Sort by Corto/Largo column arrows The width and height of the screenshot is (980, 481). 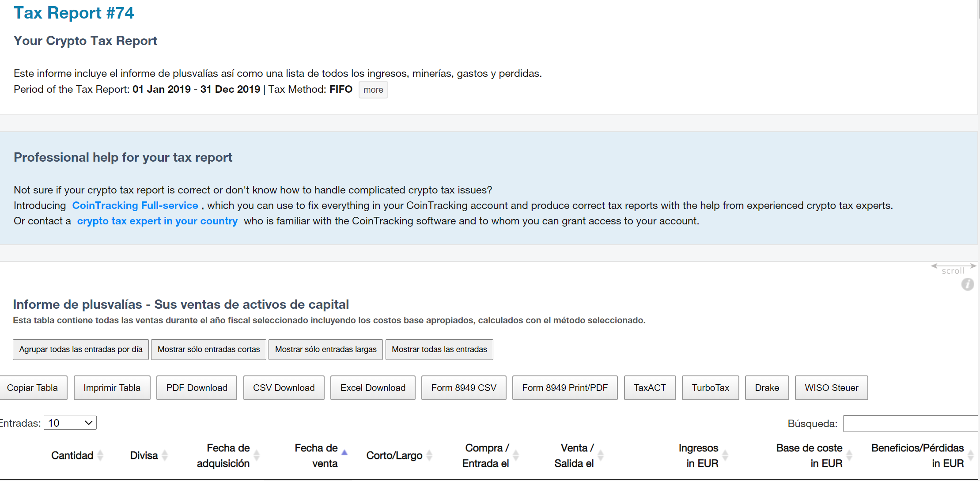coord(429,455)
